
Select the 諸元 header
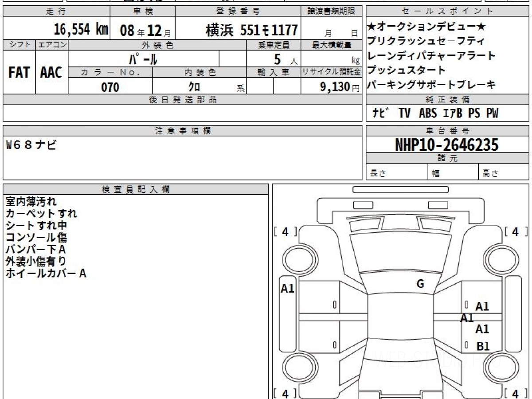coord(447,158)
